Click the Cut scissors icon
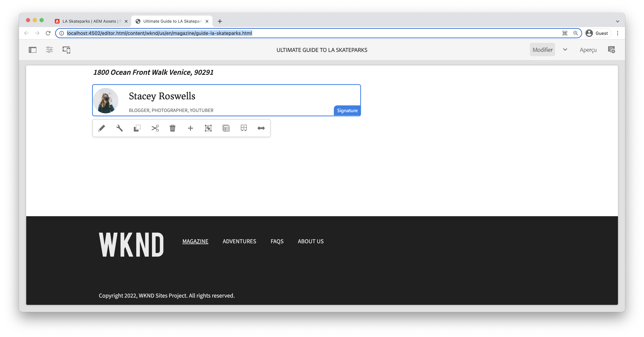The width and height of the screenshot is (644, 337). point(155,128)
